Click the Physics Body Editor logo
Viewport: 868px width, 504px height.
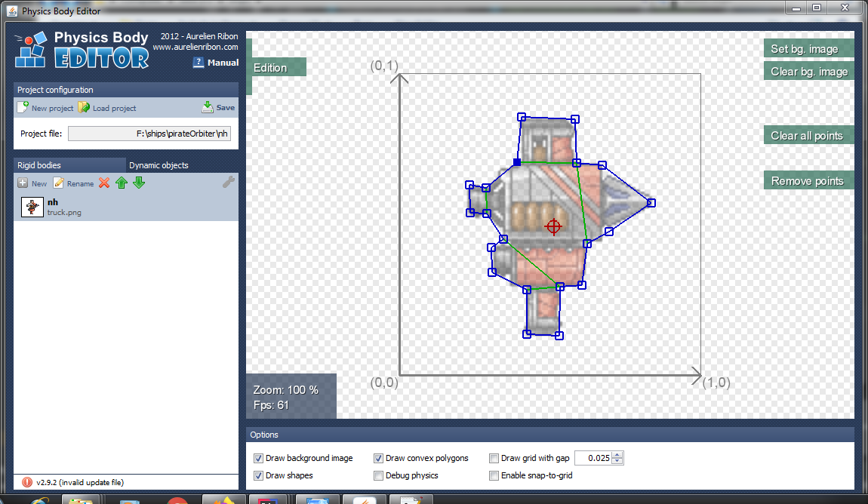pyautogui.click(x=82, y=49)
